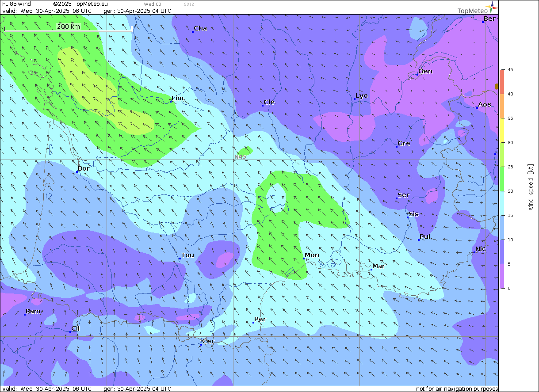This screenshot has width=539, height=392.
Task: Click the '45' value on the legend
Action: coord(510,70)
